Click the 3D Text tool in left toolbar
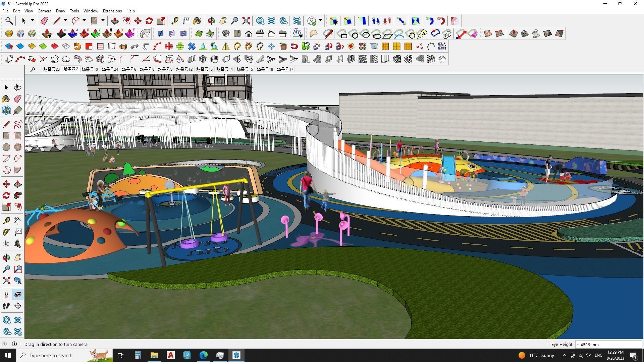The height and width of the screenshot is (362, 644). point(18,243)
